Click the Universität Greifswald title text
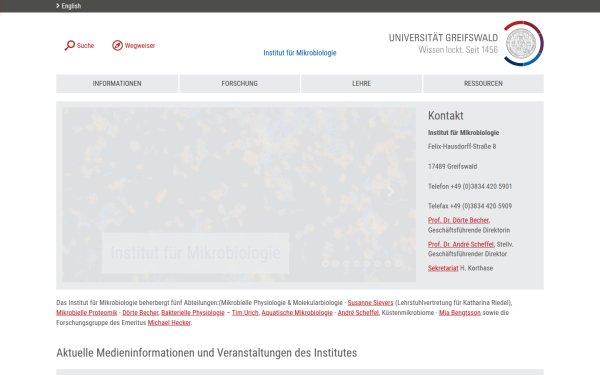 tap(443, 38)
